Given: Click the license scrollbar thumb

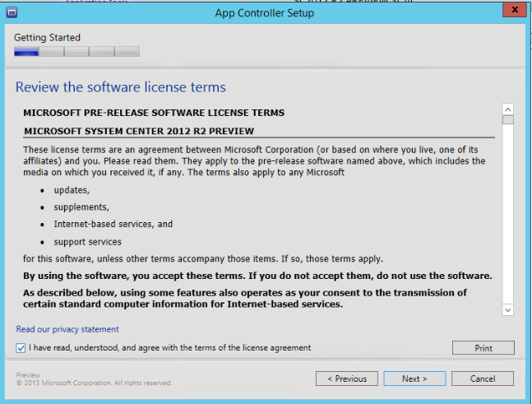Looking at the screenshot, I should [507, 120].
